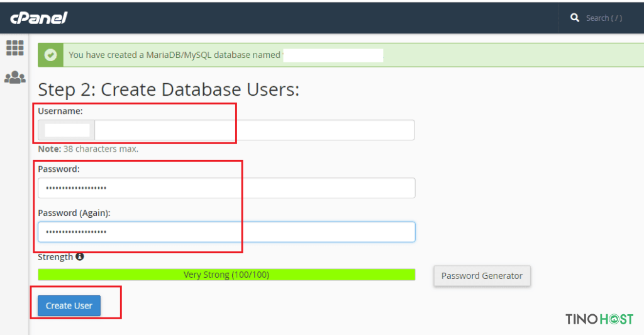Focus the Search field in header
Viewport: 644px width, 335px height.
(x=604, y=18)
